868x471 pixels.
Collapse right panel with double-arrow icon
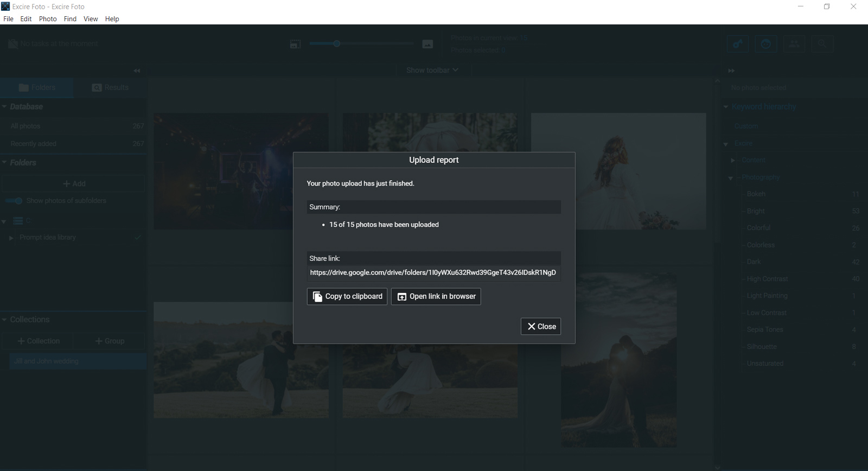pos(731,71)
